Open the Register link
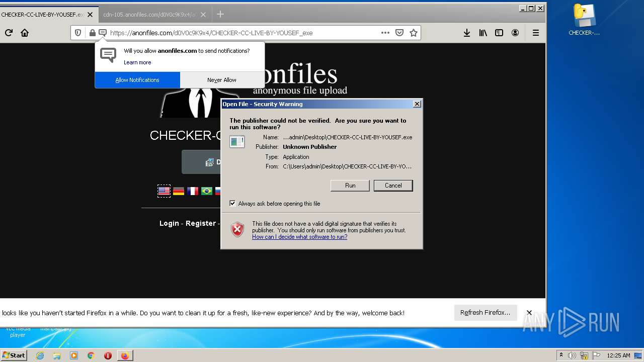 (201, 223)
